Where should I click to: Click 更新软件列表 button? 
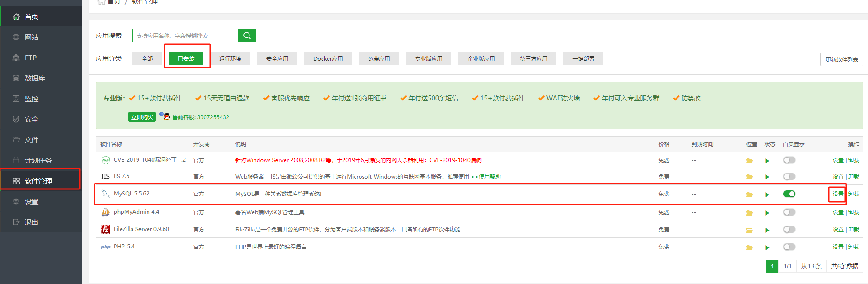click(x=842, y=60)
